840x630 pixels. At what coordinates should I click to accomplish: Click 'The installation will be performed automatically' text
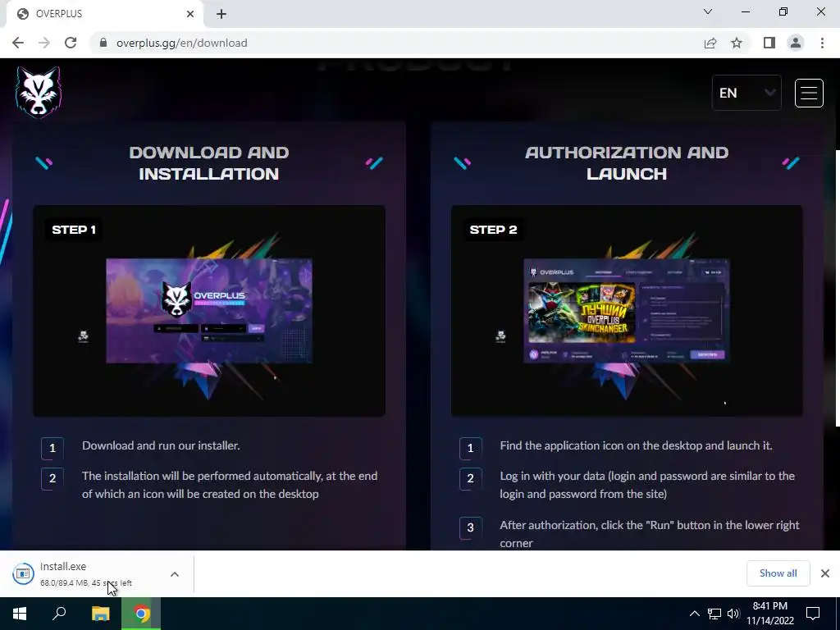pyautogui.click(x=230, y=485)
